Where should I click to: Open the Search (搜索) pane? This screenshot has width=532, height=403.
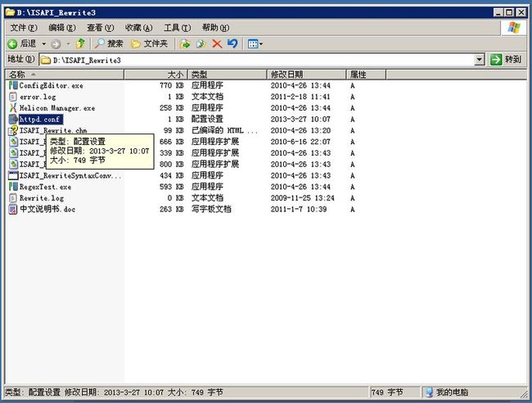coord(109,43)
